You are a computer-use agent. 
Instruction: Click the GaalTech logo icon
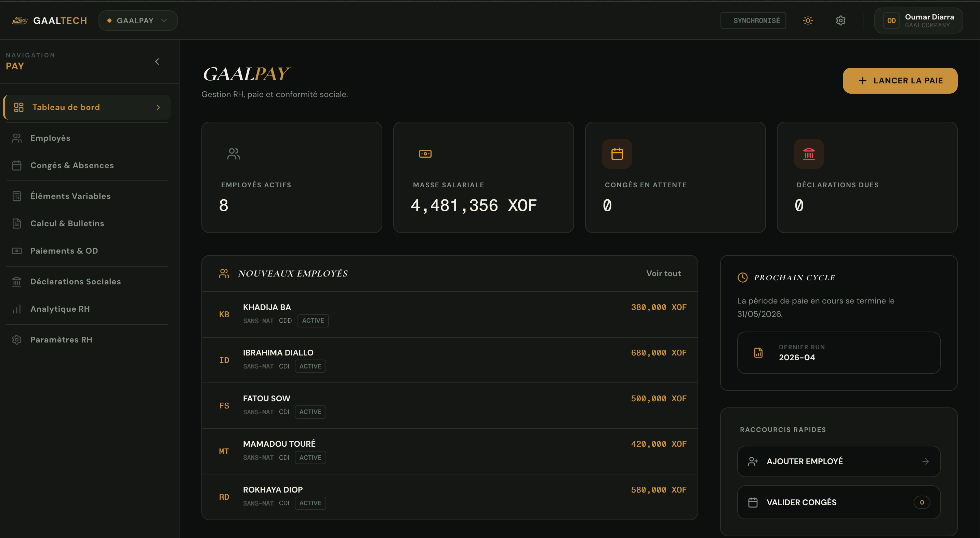click(19, 21)
